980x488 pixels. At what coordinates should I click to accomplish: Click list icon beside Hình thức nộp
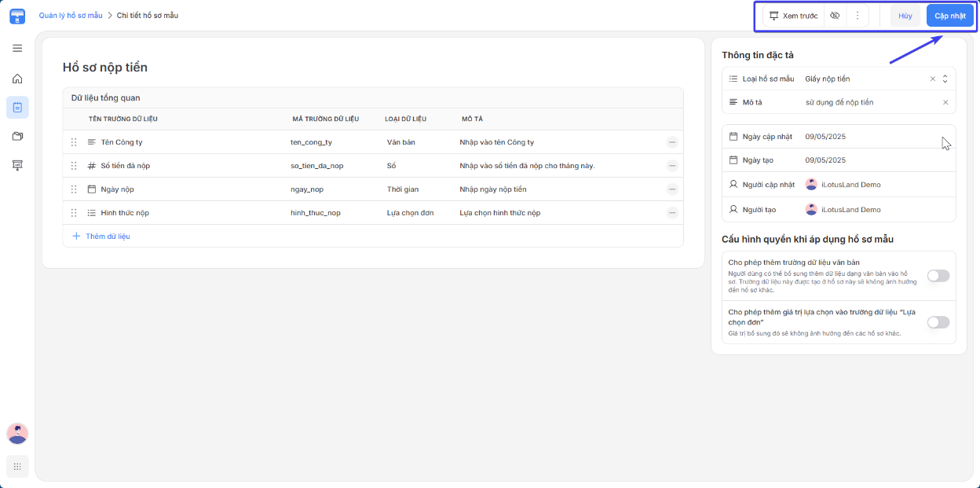coord(92,213)
